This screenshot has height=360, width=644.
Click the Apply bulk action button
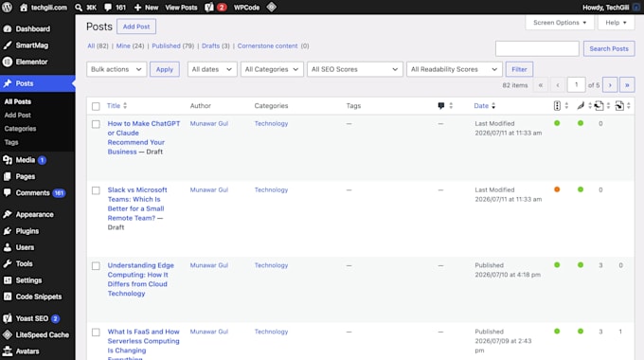pyautogui.click(x=164, y=69)
